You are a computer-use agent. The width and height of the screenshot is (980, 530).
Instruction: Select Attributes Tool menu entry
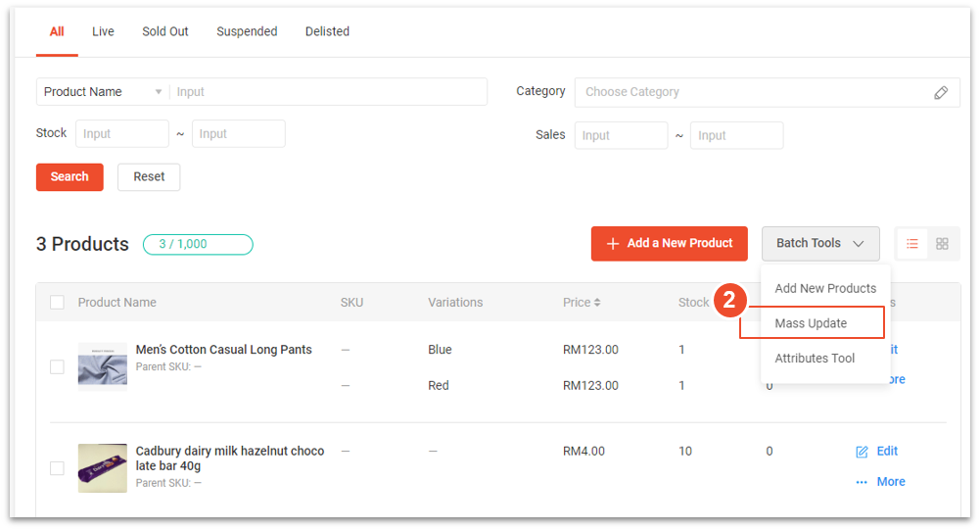(815, 359)
